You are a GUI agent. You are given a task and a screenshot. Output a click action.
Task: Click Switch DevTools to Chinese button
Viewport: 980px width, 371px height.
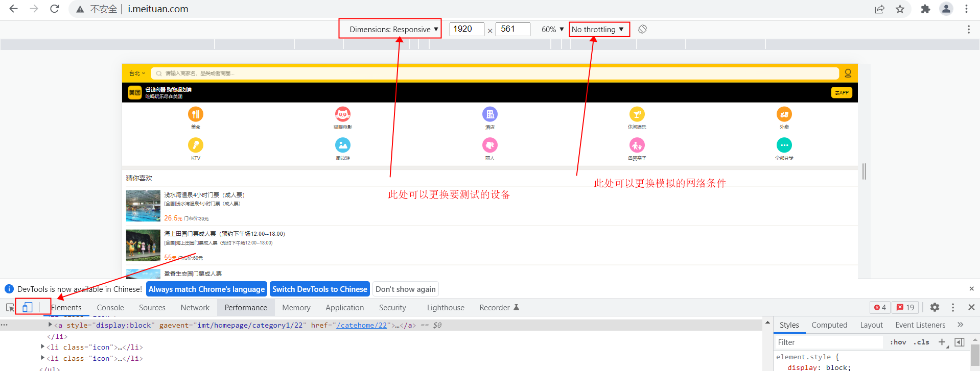pyautogui.click(x=320, y=289)
